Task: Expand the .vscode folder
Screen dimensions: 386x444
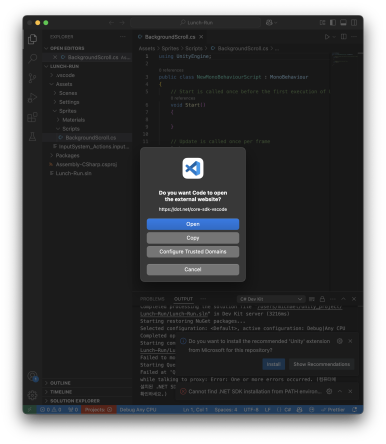Action: pyautogui.click(x=65, y=75)
